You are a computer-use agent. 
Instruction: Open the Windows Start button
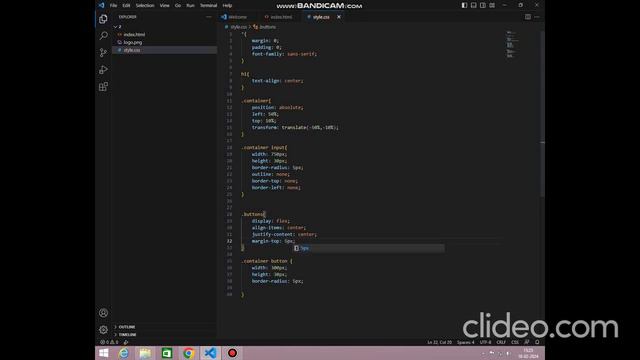(x=104, y=353)
